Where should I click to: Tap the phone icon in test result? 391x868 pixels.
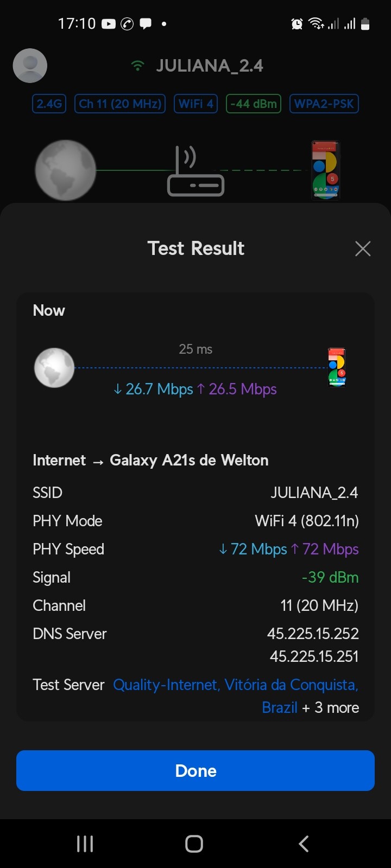[x=337, y=367]
